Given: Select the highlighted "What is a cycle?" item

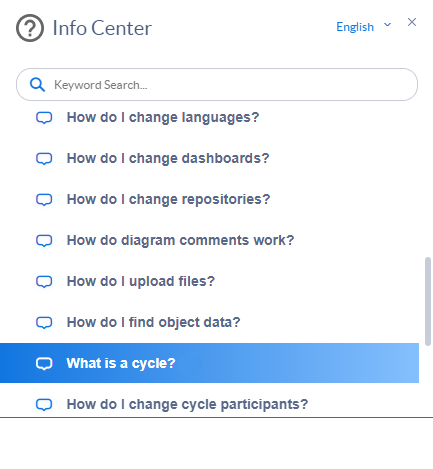Looking at the screenshot, I should click(209, 363).
